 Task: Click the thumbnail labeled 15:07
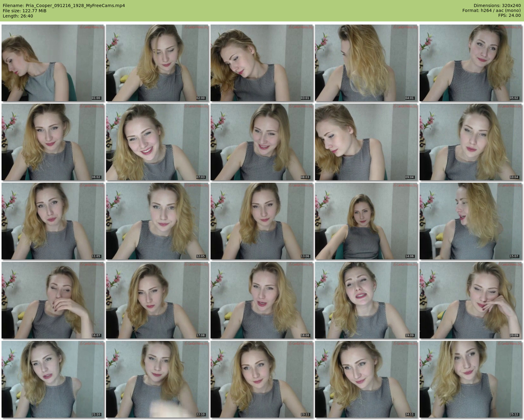point(471,221)
